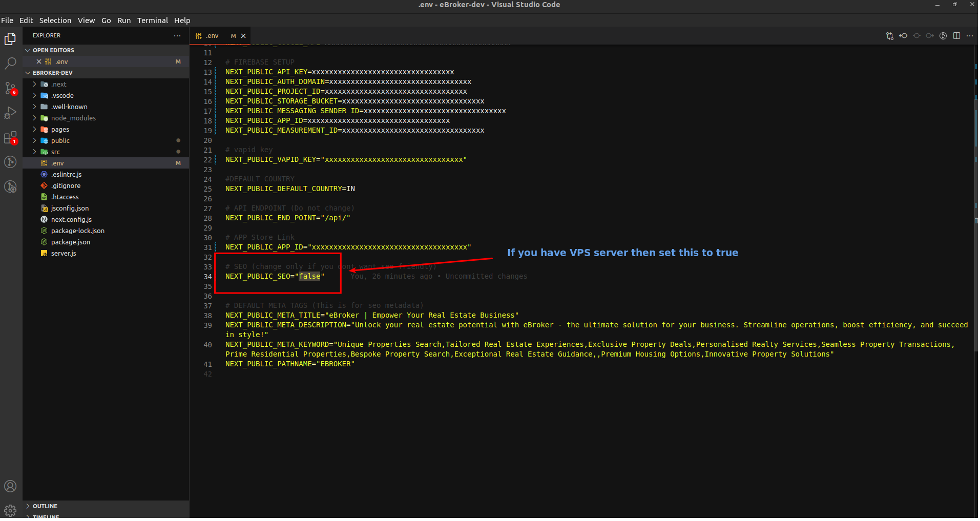Open server.js in the explorer
Viewport: 980px width, 521px height.
point(106,253)
